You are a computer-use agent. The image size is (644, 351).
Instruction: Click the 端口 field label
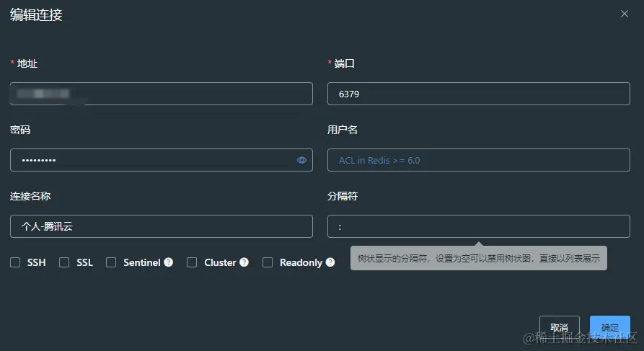[x=344, y=63]
